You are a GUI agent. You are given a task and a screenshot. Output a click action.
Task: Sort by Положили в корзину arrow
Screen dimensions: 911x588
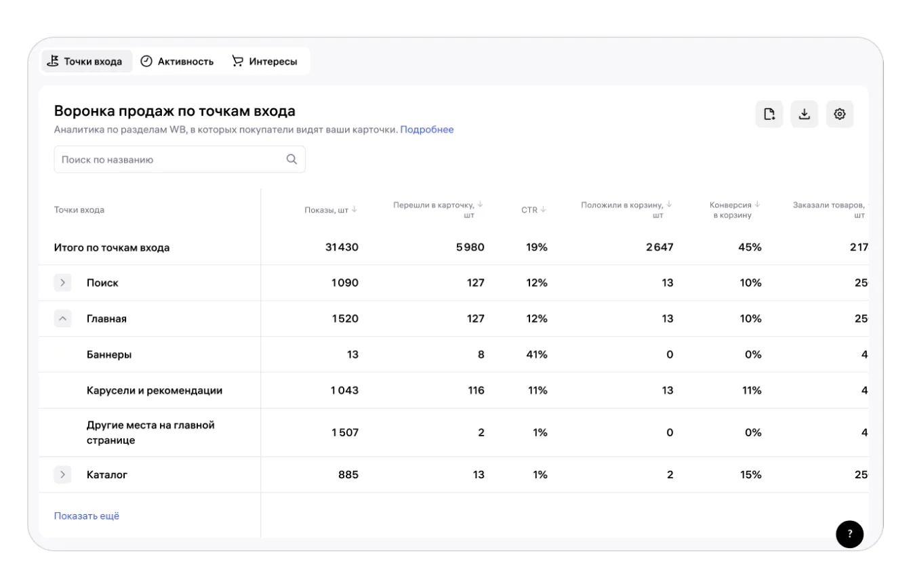pyautogui.click(x=668, y=205)
